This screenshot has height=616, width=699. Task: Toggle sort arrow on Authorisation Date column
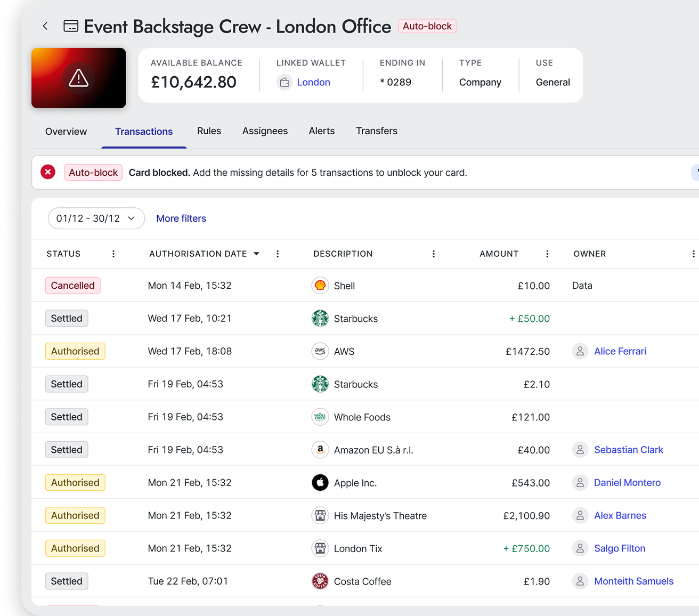(x=256, y=254)
